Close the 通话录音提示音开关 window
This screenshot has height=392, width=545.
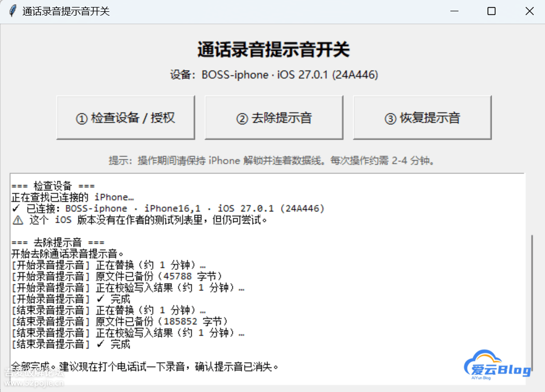tap(529, 11)
